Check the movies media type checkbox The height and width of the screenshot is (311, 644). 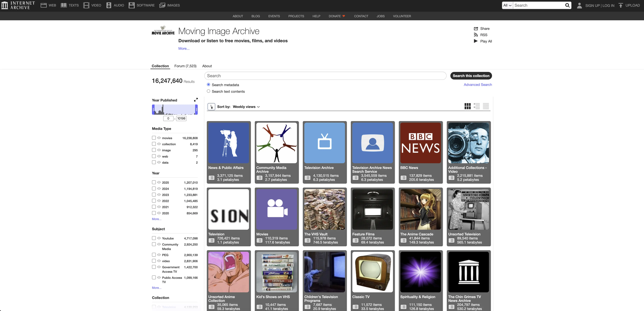154,138
